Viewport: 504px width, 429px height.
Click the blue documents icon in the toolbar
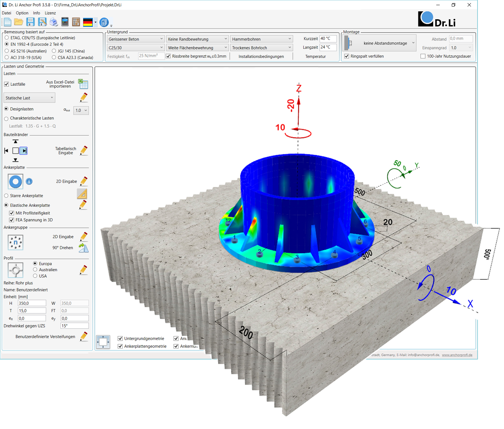(104, 22)
